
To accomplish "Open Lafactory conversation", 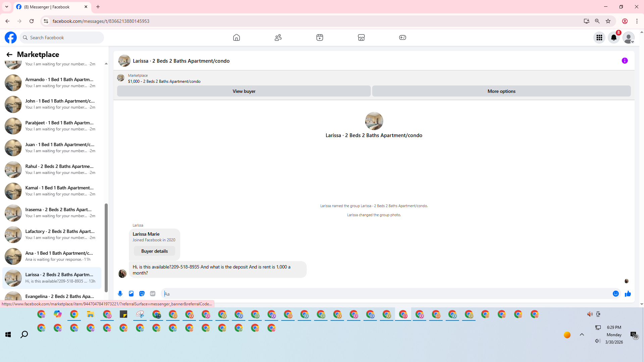I will tap(52, 235).
